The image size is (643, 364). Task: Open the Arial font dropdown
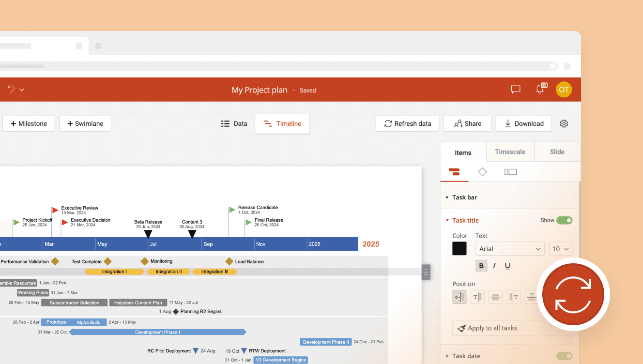click(509, 248)
